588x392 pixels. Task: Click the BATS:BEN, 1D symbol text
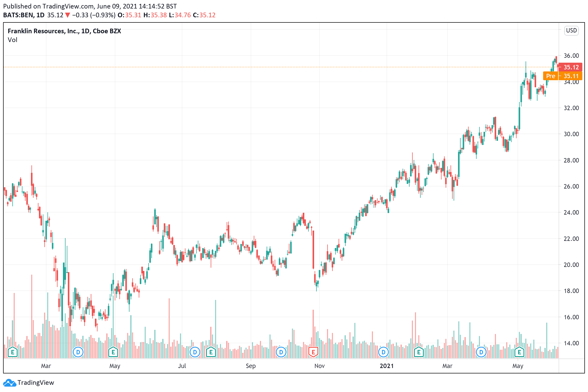pyautogui.click(x=24, y=15)
